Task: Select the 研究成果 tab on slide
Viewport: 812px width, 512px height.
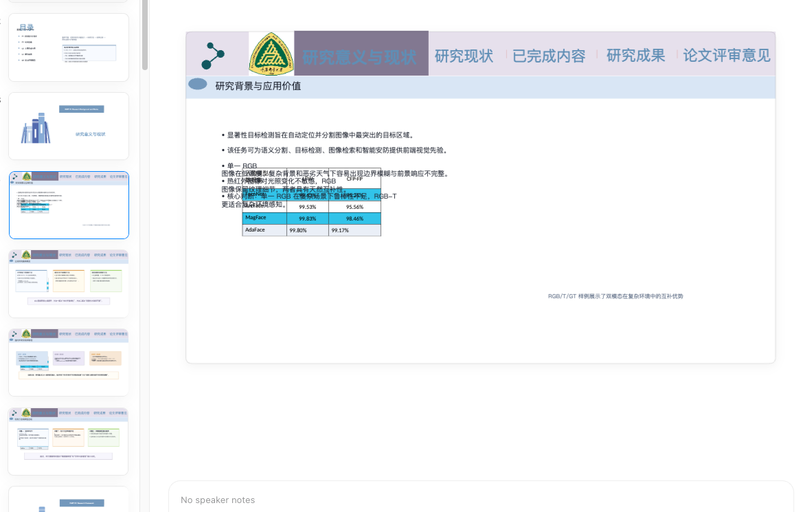Action: click(636, 56)
